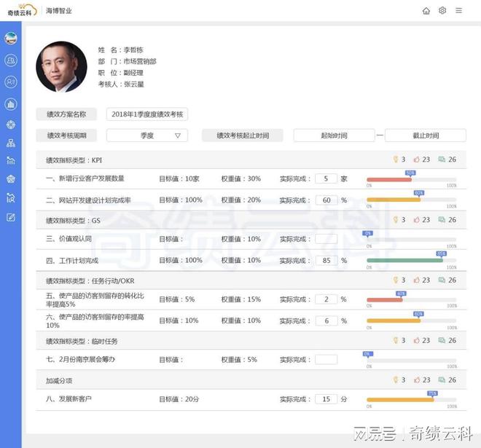Click the comments icon in 临时任务 header
The height and width of the screenshot is (448, 481).
click(x=442, y=340)
